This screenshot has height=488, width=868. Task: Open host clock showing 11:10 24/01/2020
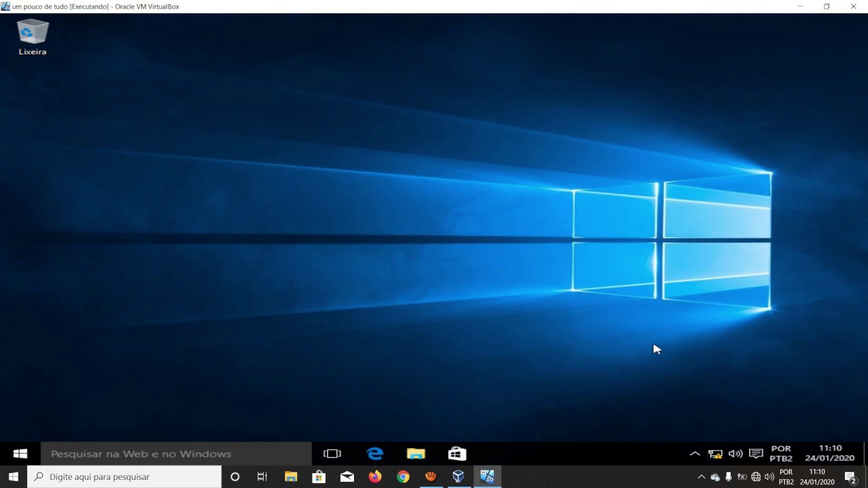[817, 476]
